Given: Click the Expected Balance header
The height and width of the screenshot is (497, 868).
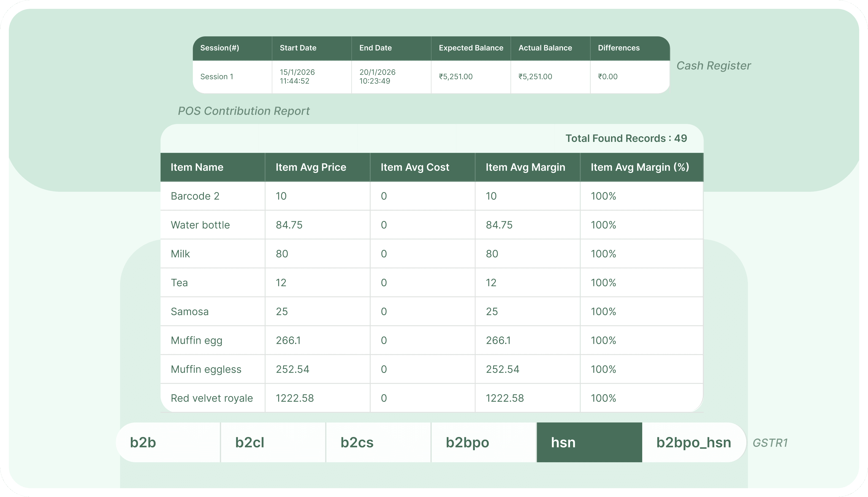Looking at the screenshot, I should click(471, 48).
